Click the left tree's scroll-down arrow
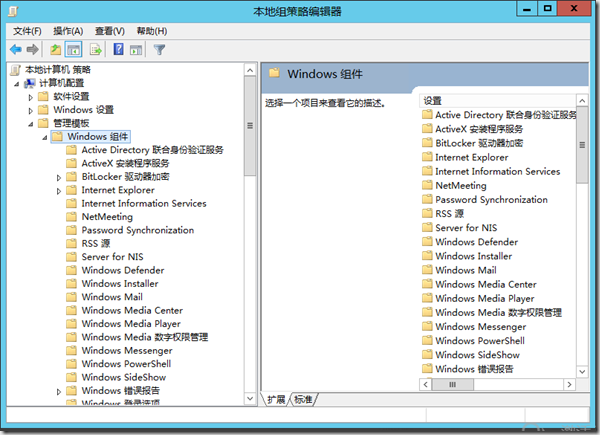Viewport: 600px width, 435px height. (x=250, y=399)
